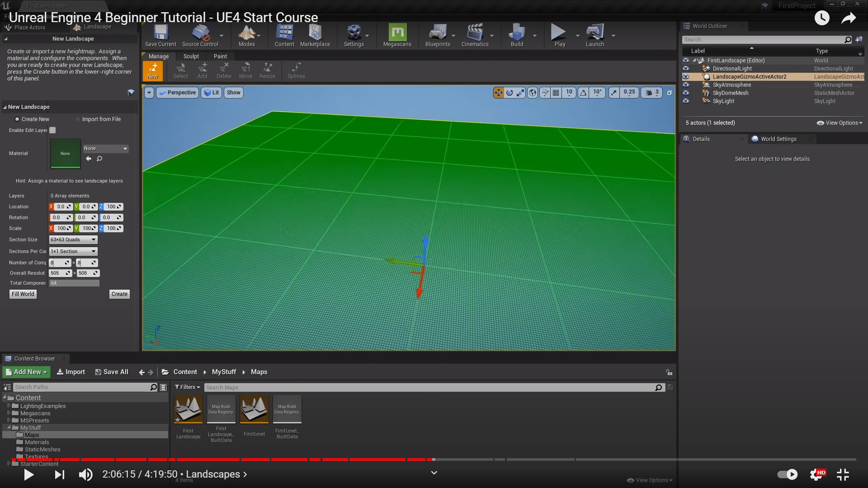Open the World Settings tab
868x488 pixels.
tap(778, 139)
